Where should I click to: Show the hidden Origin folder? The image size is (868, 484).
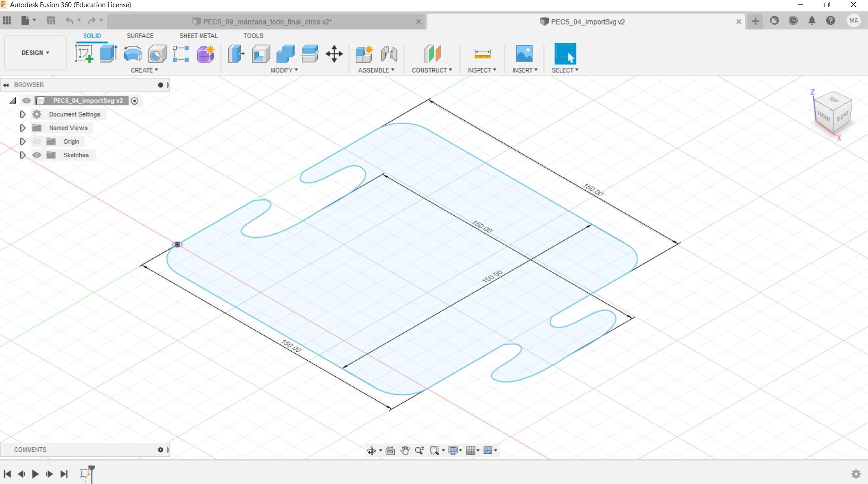point(37,141)
